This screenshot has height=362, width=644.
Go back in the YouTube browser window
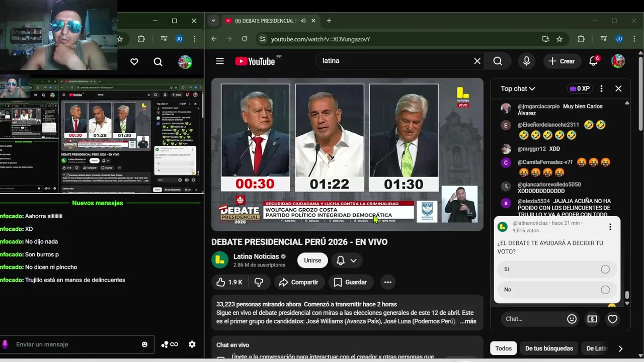[x=214, y=39]
